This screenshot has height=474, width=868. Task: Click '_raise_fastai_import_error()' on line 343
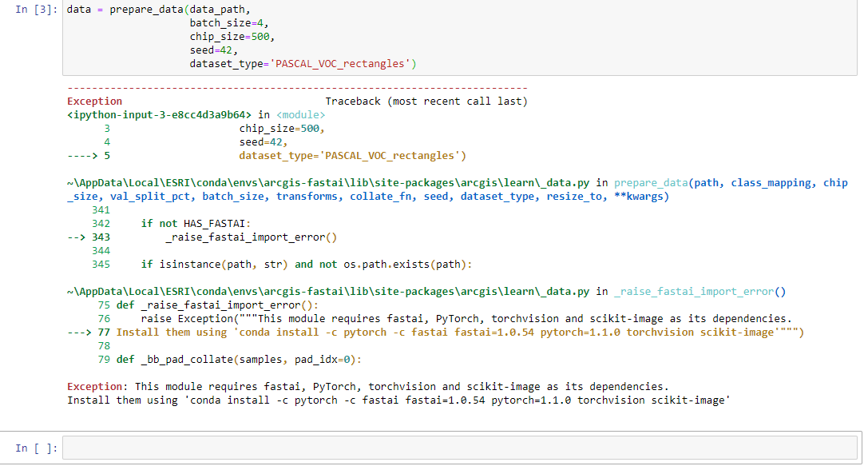point(252,237)
